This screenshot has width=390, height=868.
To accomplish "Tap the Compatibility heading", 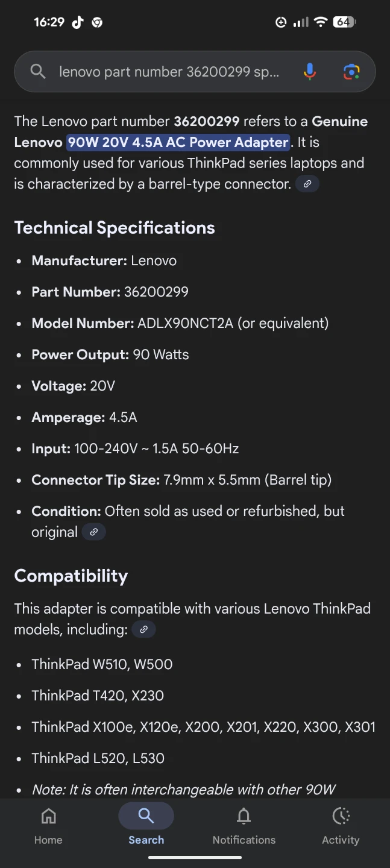I will 71,576.
